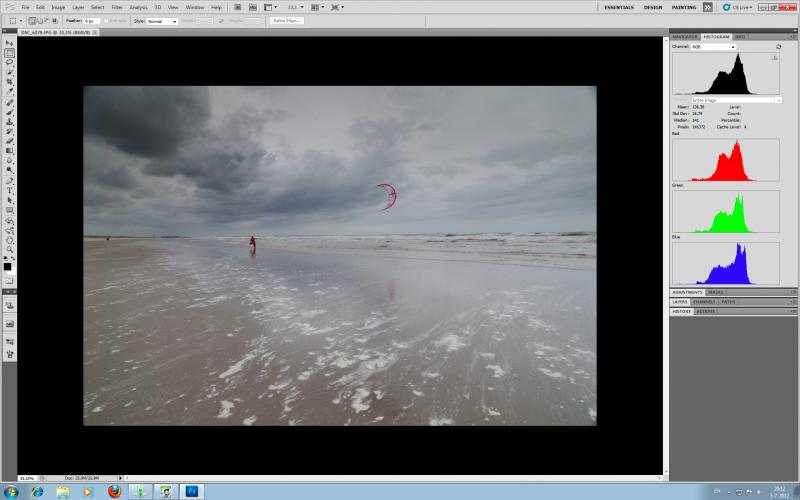Open the Image menu

(x=58, y=7)
